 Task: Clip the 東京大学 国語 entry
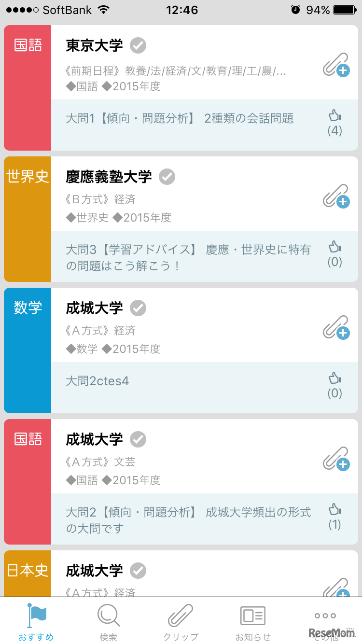336,65
